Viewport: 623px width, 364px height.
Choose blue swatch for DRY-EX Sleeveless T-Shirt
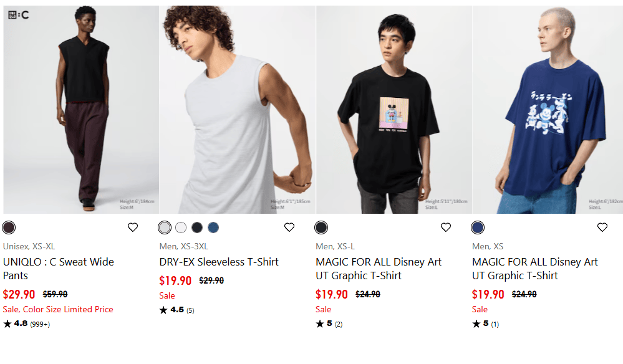point(213,228)
